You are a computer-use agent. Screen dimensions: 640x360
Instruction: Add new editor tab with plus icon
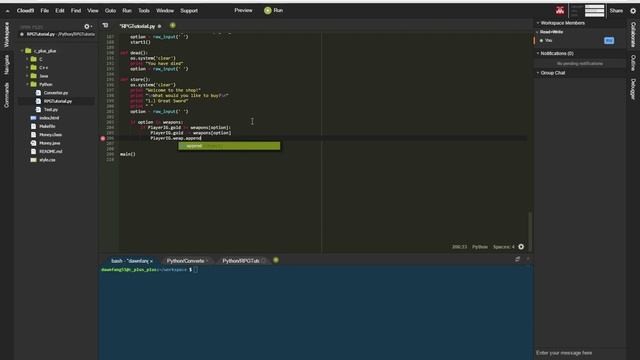[173, 25]
